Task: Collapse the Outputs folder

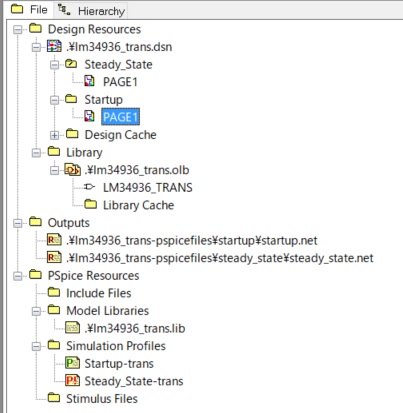Action: pyautogui.click(x=18, y=223)
